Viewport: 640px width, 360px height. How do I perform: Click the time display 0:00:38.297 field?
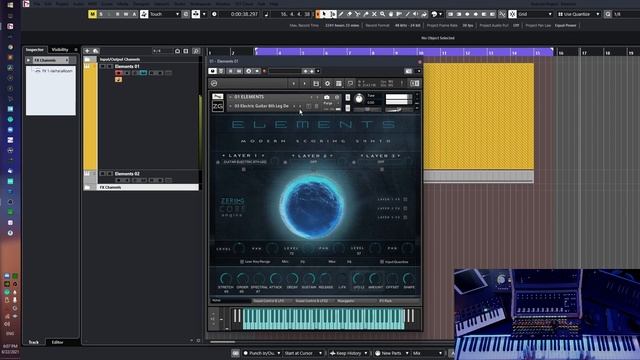pyautogui.click(x=244, y=14)
